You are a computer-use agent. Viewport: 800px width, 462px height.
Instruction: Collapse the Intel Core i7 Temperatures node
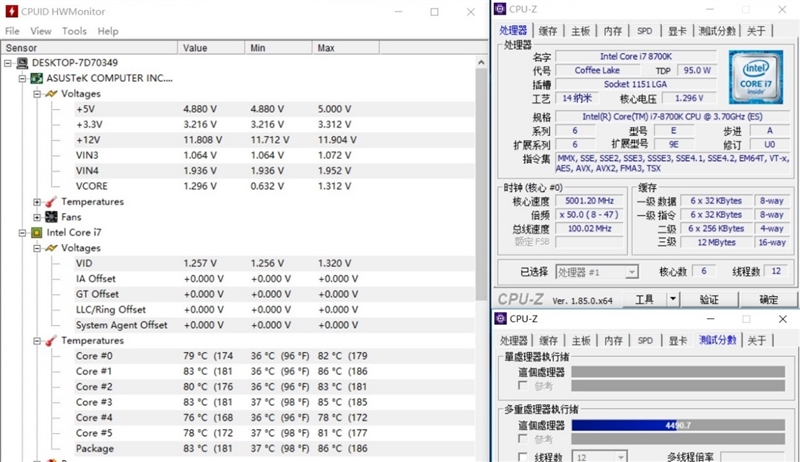click(37, 341)
